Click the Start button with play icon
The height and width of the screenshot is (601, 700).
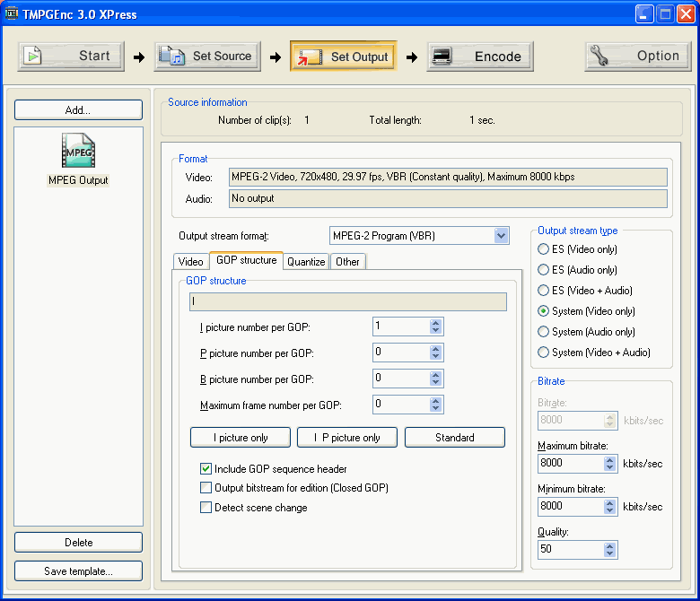(x=71, y=57)
